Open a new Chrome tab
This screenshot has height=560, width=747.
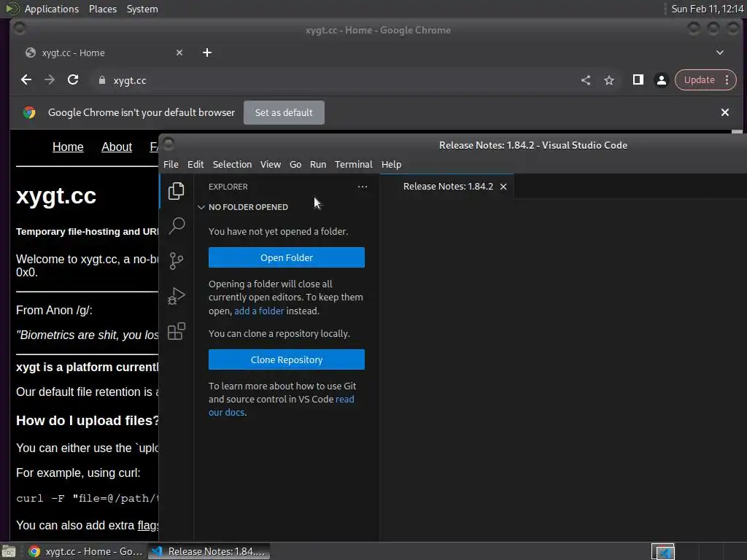click(x=206, y=52)
